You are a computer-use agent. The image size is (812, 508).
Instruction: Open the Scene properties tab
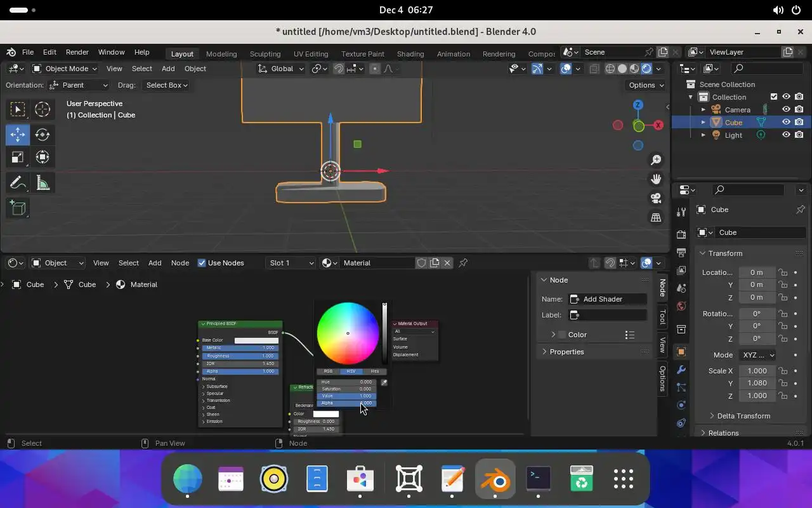681,288
